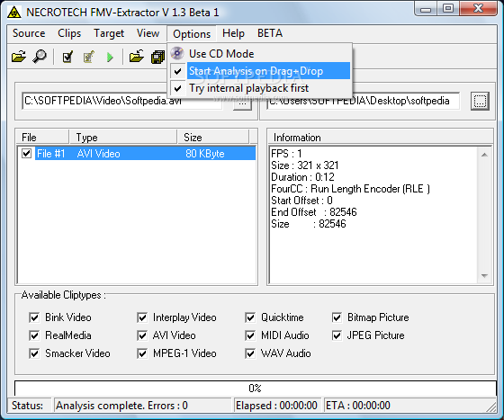Open the Help menu

pos(233,33)
